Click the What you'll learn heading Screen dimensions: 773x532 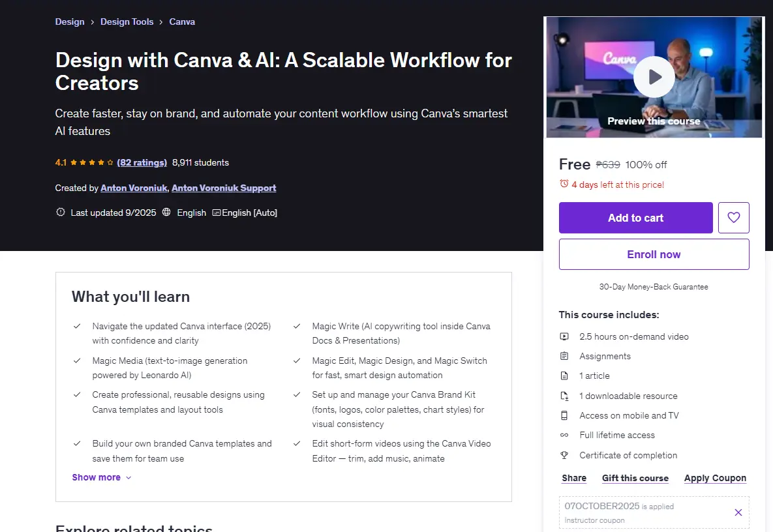coord(130,297)
